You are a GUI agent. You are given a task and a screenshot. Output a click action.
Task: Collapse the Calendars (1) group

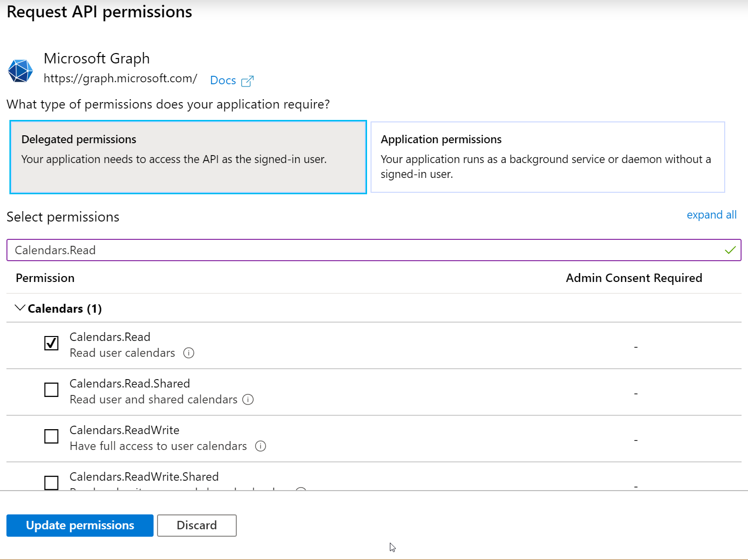point(20,308)
